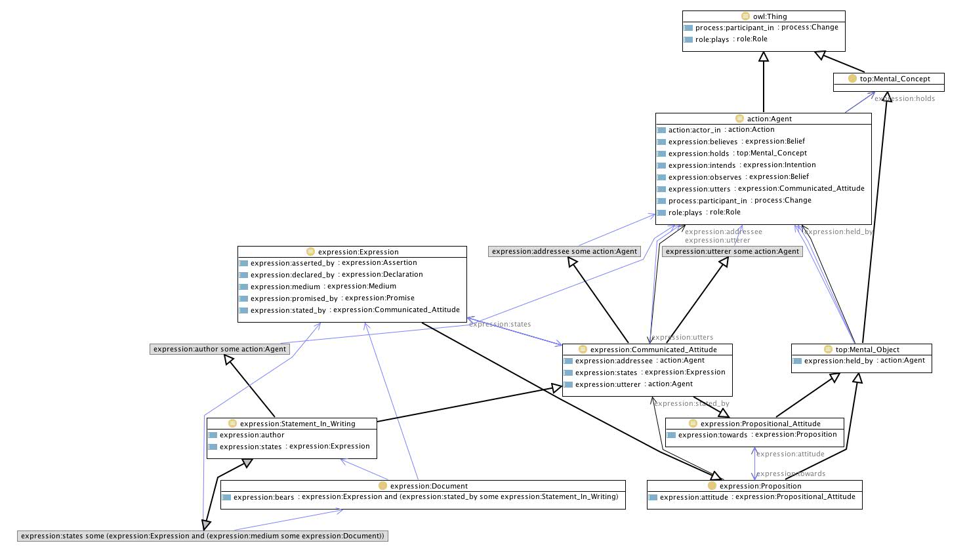Click the property icon beside expression:medium
967x560 pixels.
pos(243,287)
